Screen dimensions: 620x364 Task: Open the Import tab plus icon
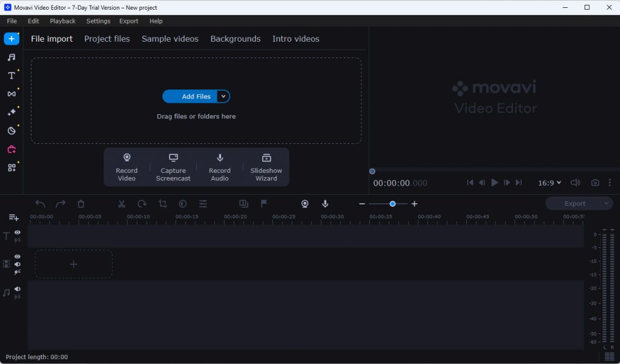click(x=12, y=39)
